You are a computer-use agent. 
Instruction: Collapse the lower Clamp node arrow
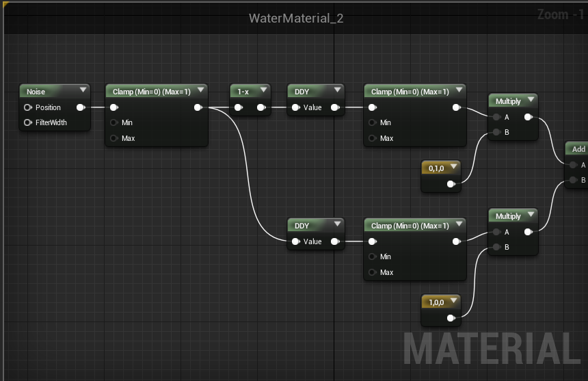click(459, 224)
